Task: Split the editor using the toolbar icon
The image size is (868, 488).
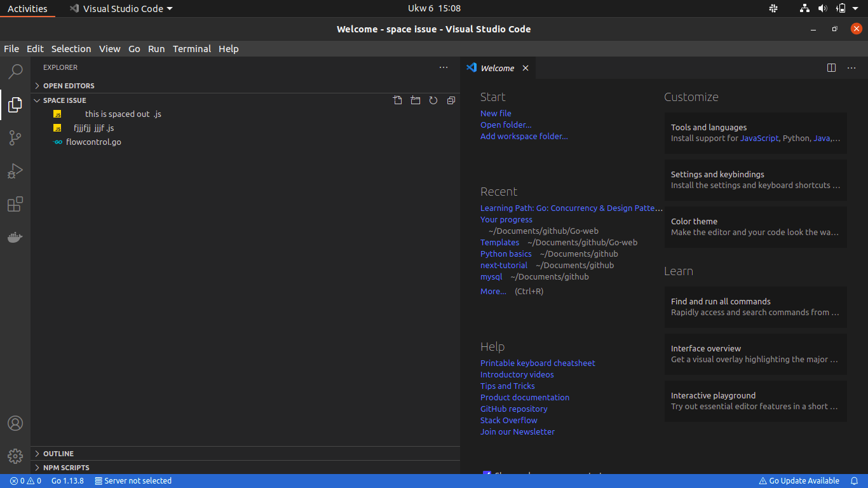Action: pyautogui.click(x=832, y=67)
